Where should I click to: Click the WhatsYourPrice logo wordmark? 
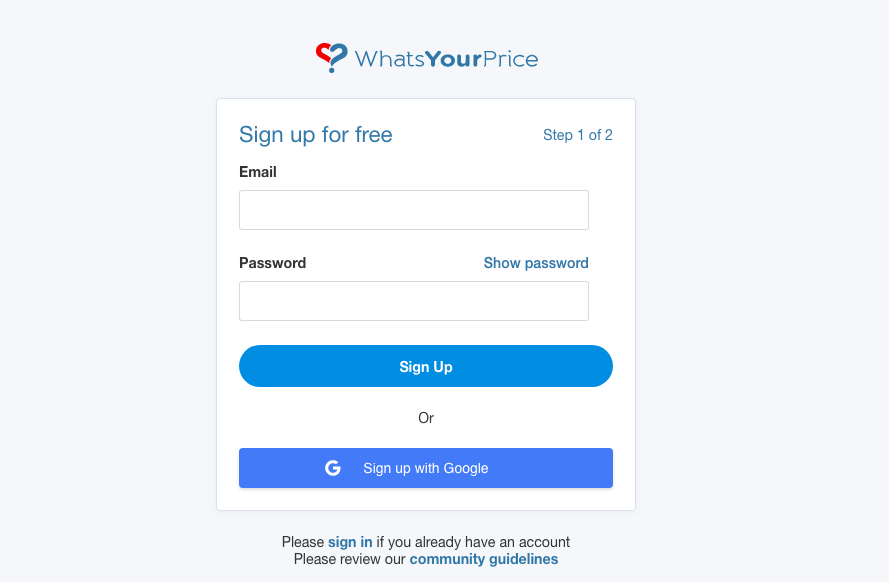tap(446, 59)
